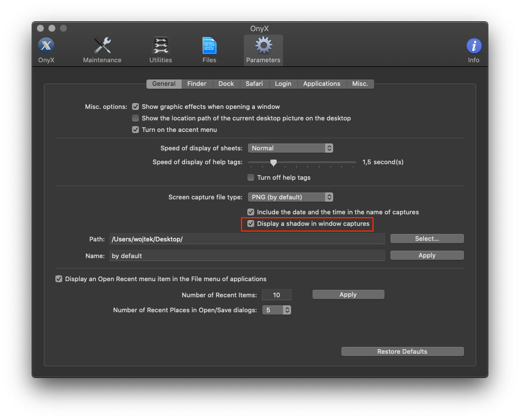Image resolution: width=520 pixels, height=420 pixels.
Task: Uncheck Display a shadow in window captures
Action: pos(251,224)
